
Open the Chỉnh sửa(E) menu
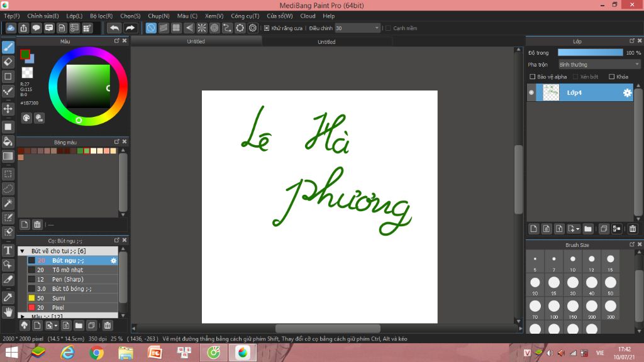(43, 16)
